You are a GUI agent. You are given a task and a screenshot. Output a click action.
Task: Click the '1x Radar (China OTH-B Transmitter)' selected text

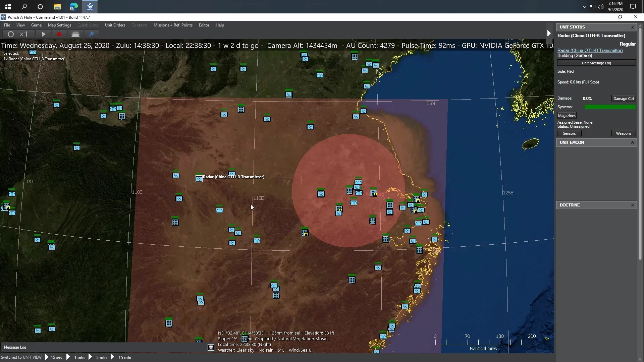pyautogui.click(x=35, y=59)
